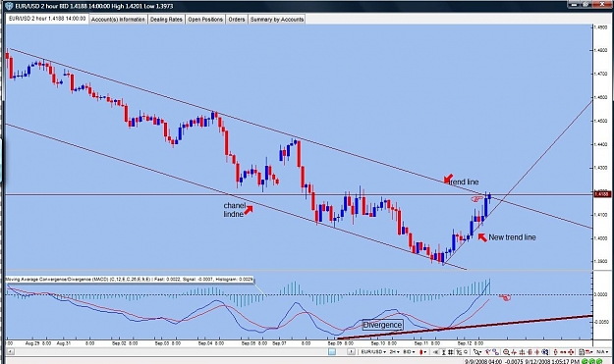Open the BID price type dropdown
The height and width of the screenshot is (364, 614).
click(409, 352)
